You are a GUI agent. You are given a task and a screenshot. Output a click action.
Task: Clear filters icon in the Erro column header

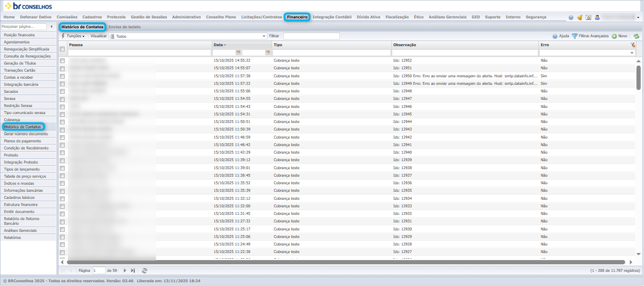pyautogui.click(x=633, y=45)
